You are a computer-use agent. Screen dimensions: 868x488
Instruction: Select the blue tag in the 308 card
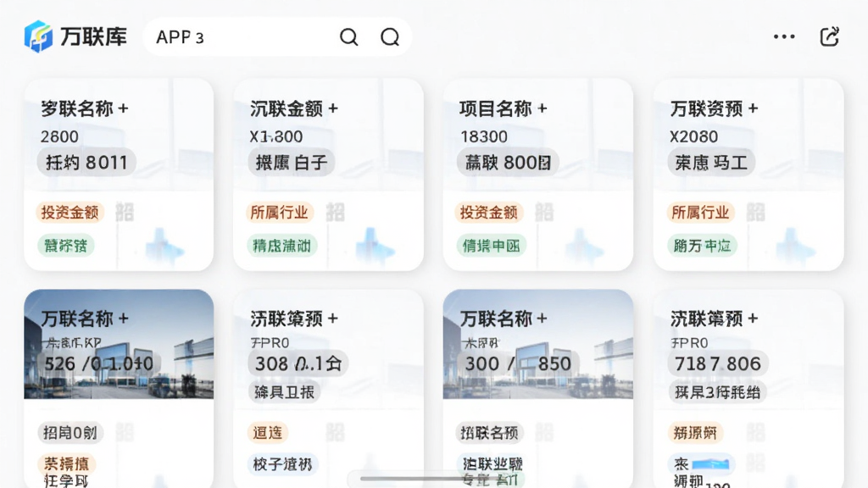[x=282, y=464]
